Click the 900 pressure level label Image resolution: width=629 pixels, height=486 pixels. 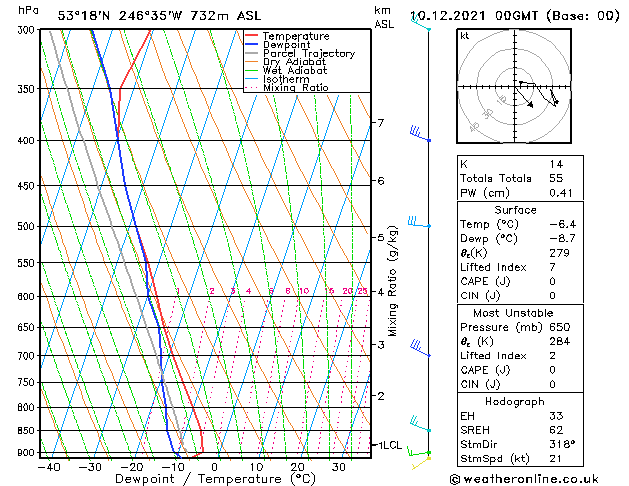[x=28, y=453]
